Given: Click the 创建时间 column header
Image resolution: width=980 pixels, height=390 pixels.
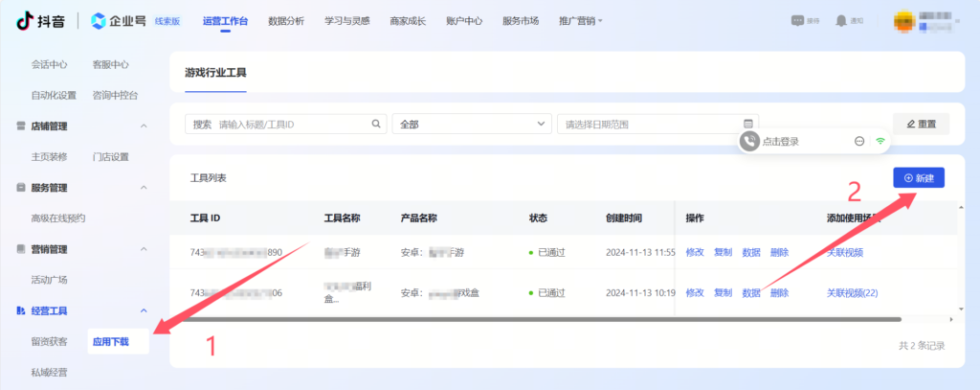Looking at the screenshot, I should pos(624,218).
